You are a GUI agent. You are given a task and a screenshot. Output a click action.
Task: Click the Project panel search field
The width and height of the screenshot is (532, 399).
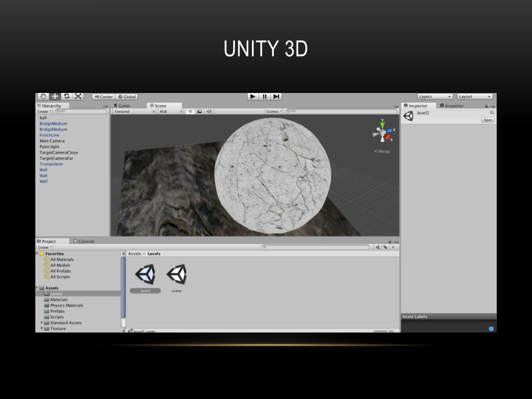pyautogui.click(x=315, y=247)
